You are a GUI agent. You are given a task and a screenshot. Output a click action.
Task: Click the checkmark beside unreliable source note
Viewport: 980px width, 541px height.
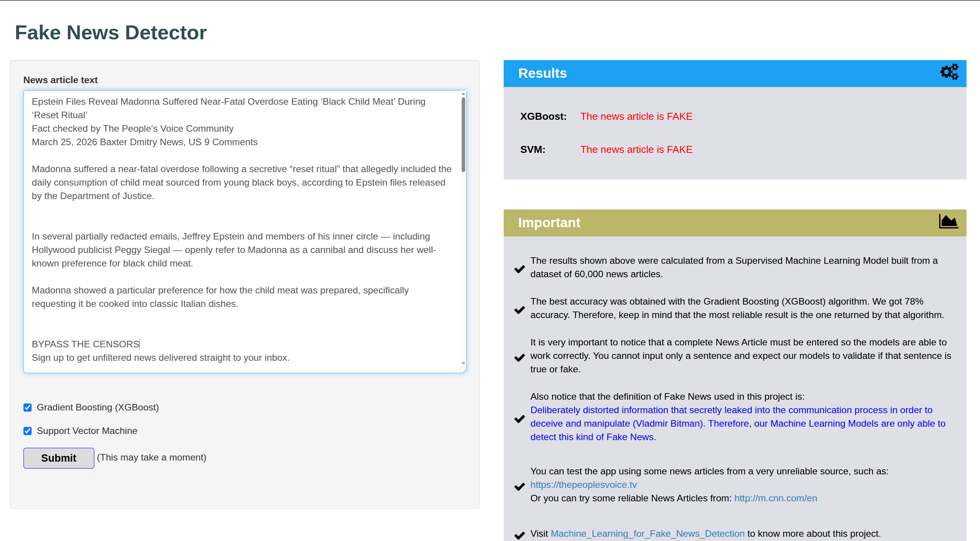(519, 486)
